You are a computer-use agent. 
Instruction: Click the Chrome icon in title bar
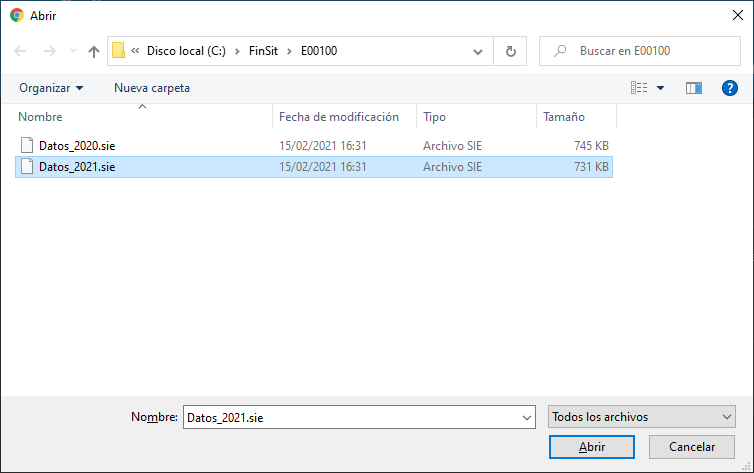17,15
